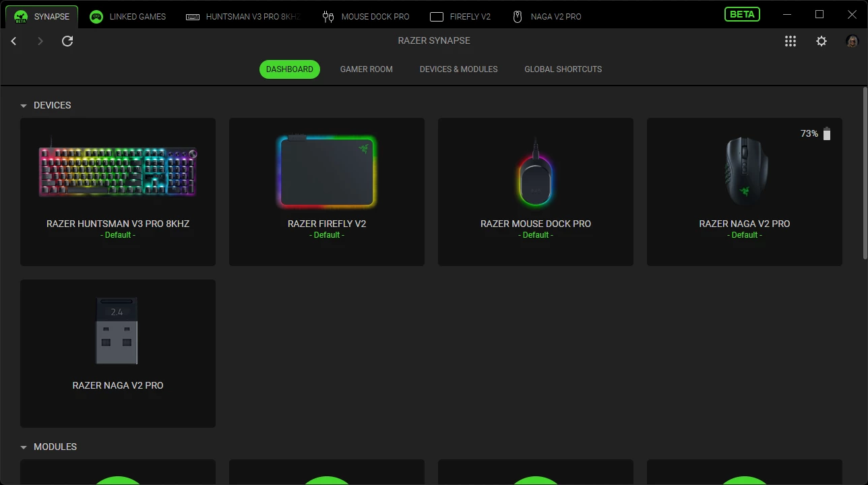Click the Razer Firefly V2 name
The image size is (868, 485).
(x=327, y=224)
